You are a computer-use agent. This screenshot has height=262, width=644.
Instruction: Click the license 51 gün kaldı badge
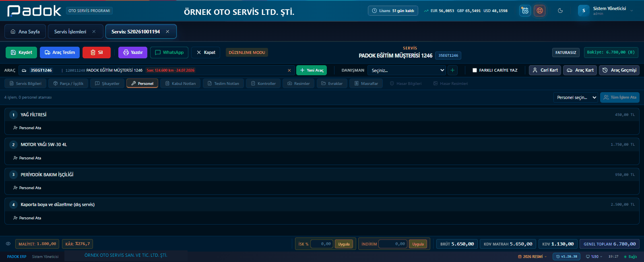[x=393, y=11]
